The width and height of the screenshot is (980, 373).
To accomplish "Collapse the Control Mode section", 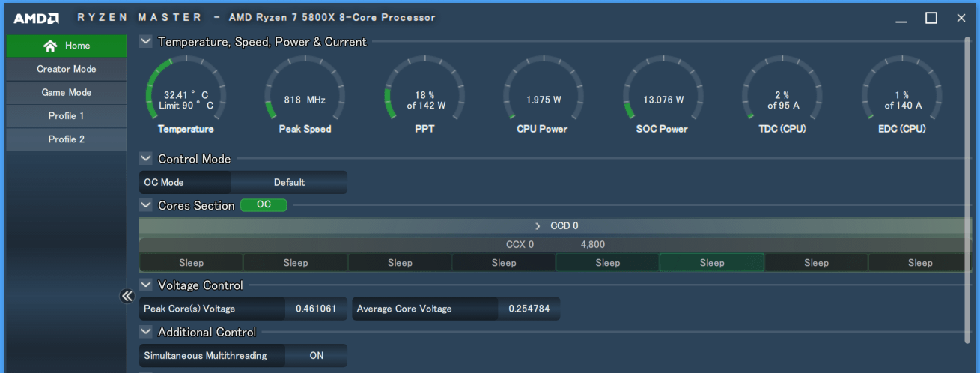I will (146, 159).
